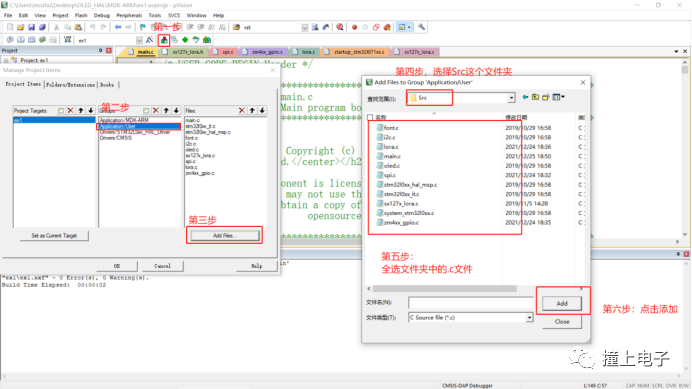Click the Insert Breakpoint red dot icon

pyautogui.click(x=354, y=27)
